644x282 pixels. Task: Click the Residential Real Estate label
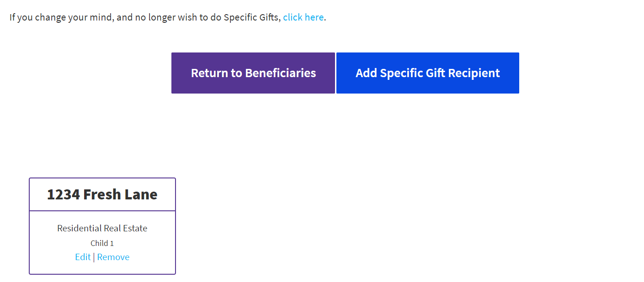pos(102,228)
